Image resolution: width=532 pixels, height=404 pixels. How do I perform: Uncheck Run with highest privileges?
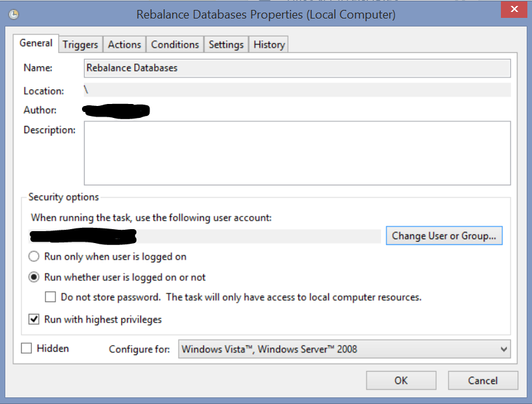coord(34,319)
